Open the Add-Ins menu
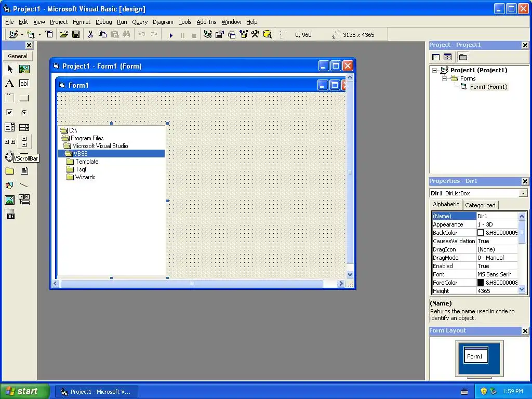 206,22
